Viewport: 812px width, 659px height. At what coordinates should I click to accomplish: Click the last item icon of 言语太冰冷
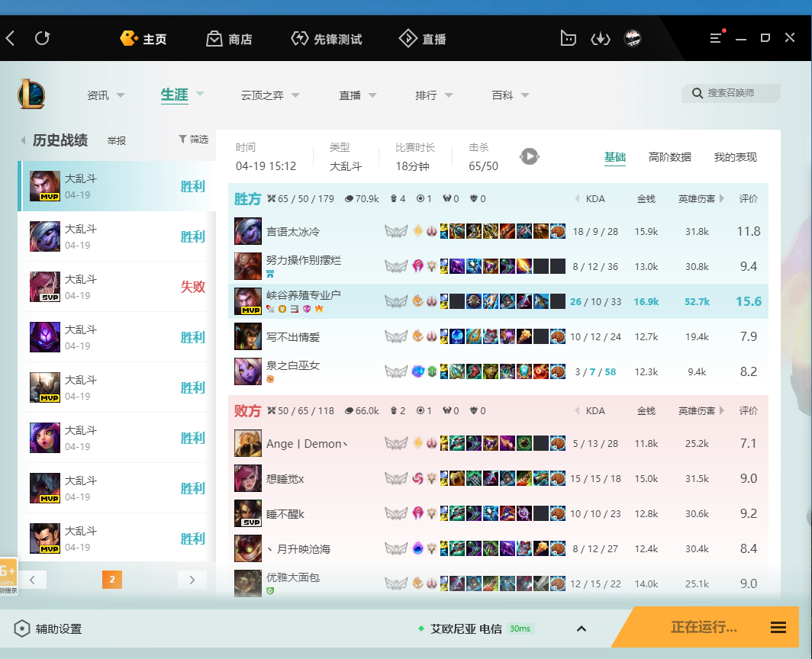[558, 231]
